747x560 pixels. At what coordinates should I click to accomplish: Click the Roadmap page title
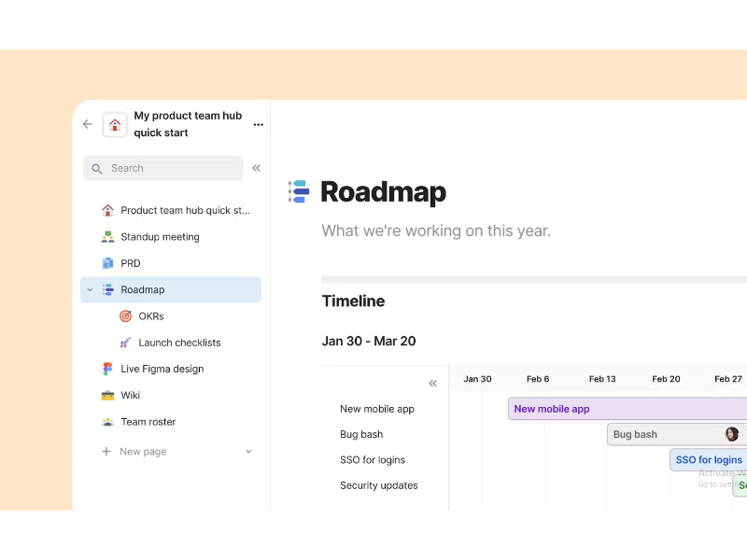tap(383, 192)
